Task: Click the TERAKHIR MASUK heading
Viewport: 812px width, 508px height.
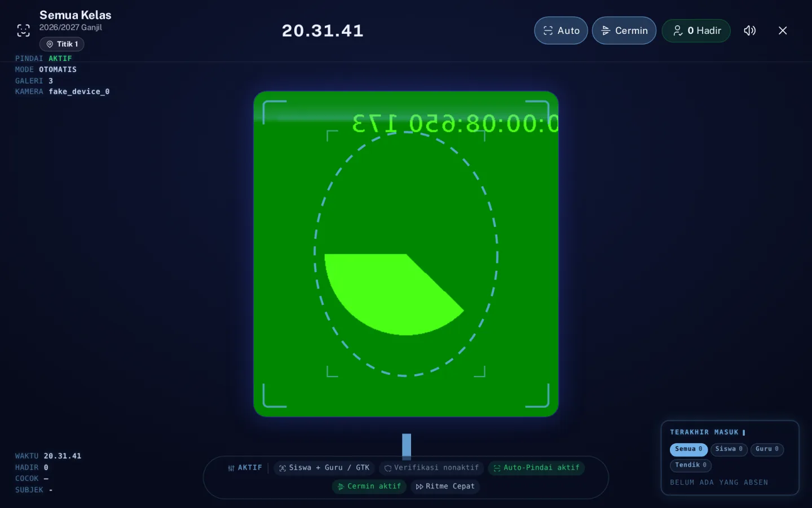Action: point(704,432)
